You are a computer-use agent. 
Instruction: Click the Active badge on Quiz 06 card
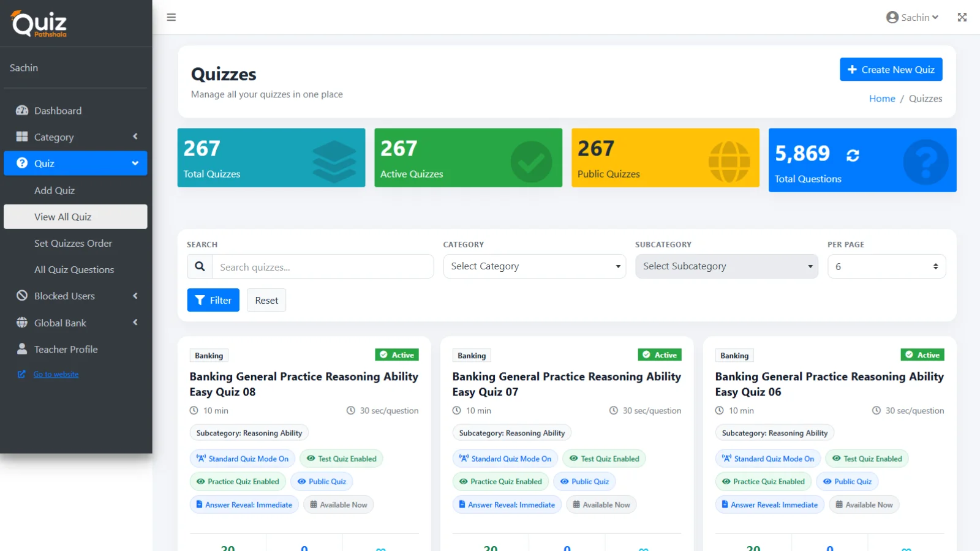[x=922, y=354]
